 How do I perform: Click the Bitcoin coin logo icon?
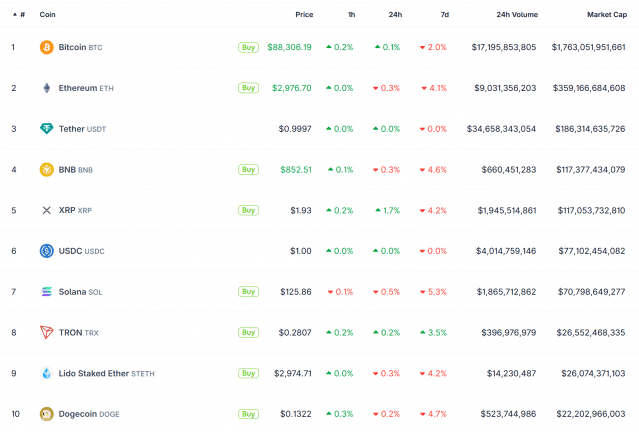tap(46, 47)
